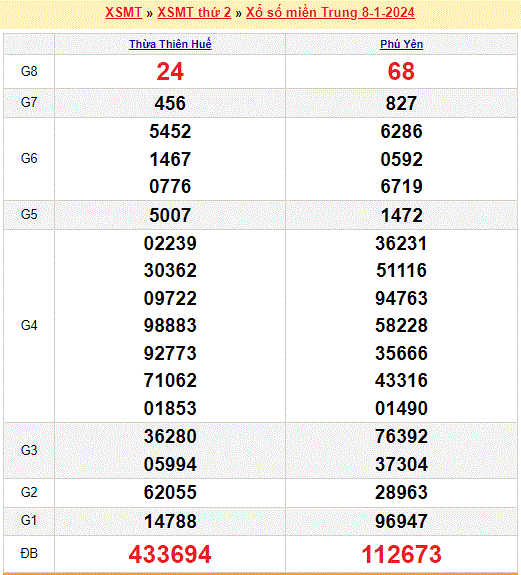Select the G6 row label
The image size is (521, 575).
[29, 158]
